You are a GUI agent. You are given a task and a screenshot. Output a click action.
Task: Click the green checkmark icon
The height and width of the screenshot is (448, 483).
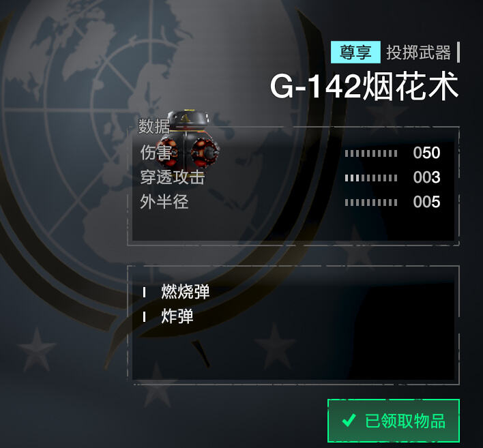(349, 420)
